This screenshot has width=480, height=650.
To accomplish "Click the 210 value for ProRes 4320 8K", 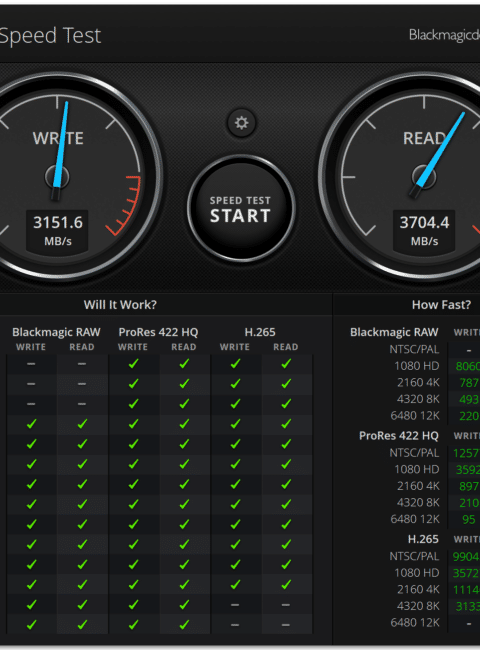I will (x=469, y=503).
